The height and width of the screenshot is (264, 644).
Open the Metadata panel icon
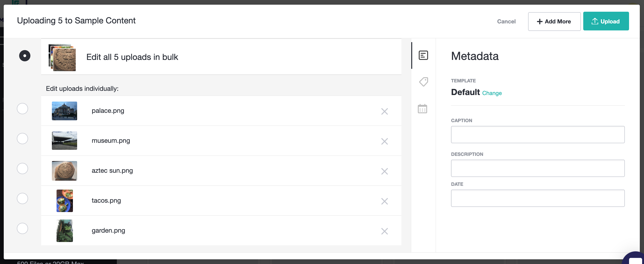click(423, 55)
